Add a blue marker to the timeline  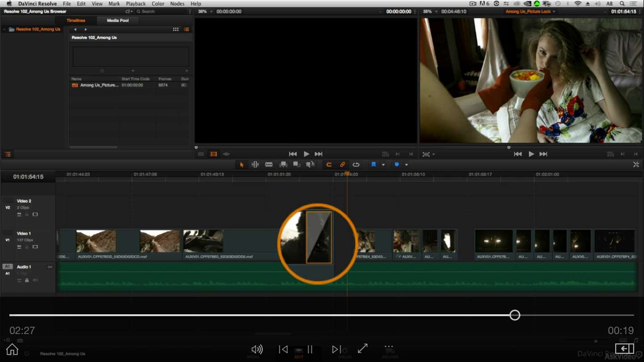[x=397, y=165]
